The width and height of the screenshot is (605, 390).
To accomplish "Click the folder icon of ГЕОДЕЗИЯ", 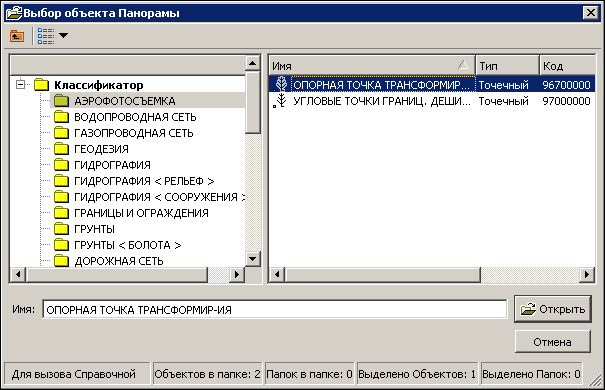I will point(61,149).
